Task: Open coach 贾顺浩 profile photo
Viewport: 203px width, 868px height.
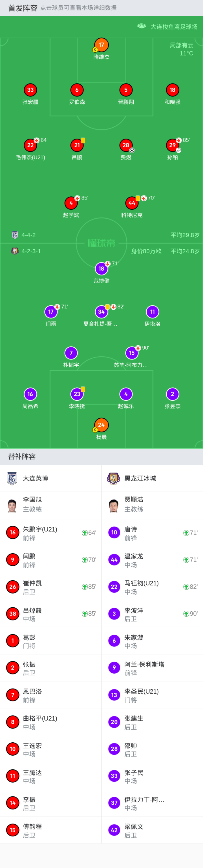Action: coord(114,505)
